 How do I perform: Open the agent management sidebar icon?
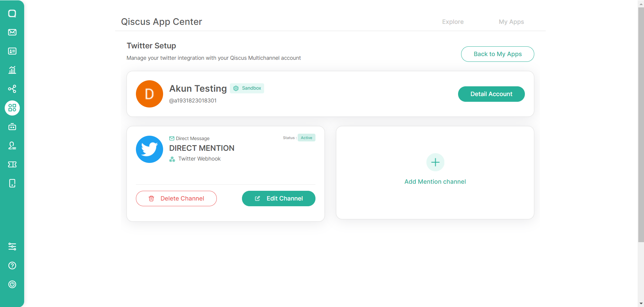click(x=12, y=145)
